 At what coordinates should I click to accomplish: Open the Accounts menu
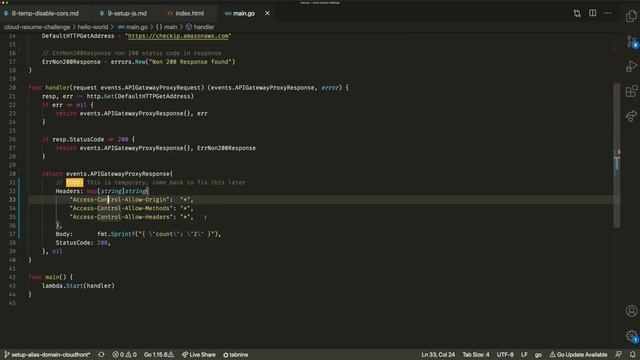coord(631,311)
